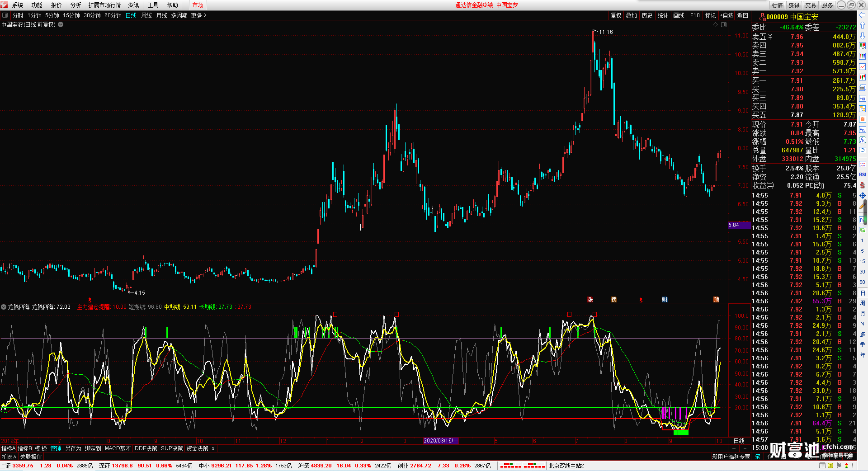Viewport: 868px width, 471px height.
Task: Click the diamond icon at chart top-right
Action: click(x=715, y=24)
